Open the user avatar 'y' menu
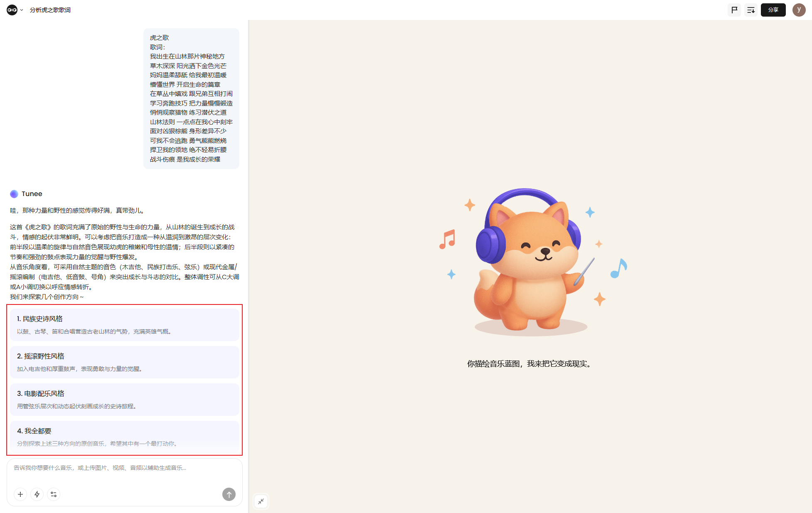812x513 pixels. [799, 10]
